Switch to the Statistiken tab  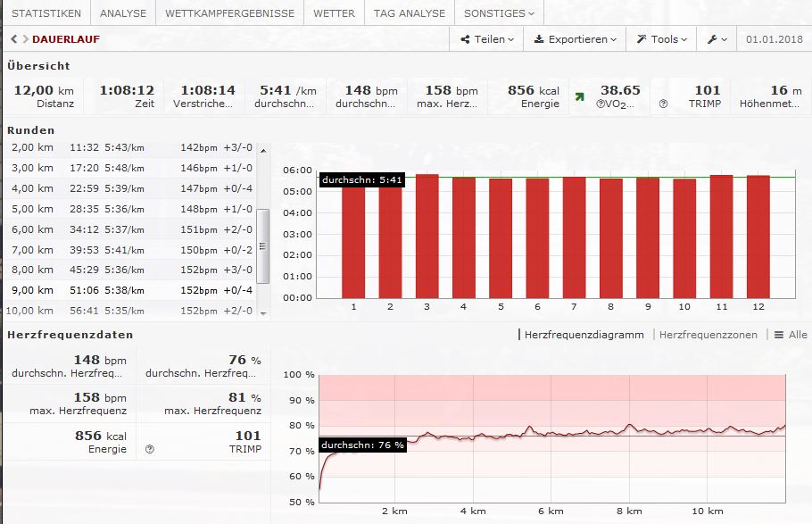(46, 13)
